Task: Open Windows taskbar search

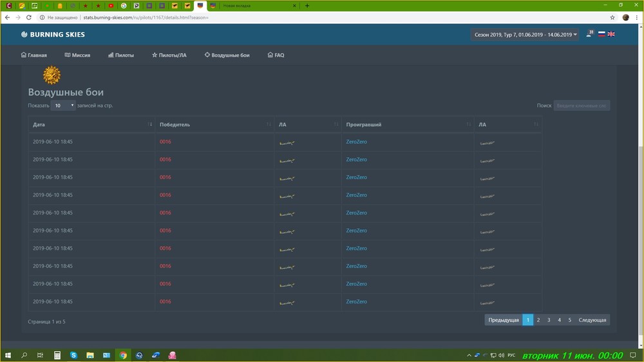Action: click(24, 356)
